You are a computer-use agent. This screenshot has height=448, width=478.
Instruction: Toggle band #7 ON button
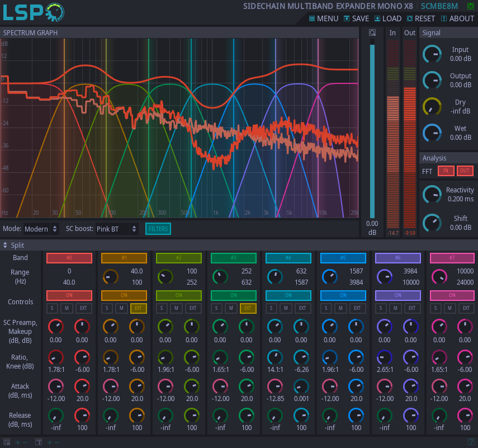point(452,295)
